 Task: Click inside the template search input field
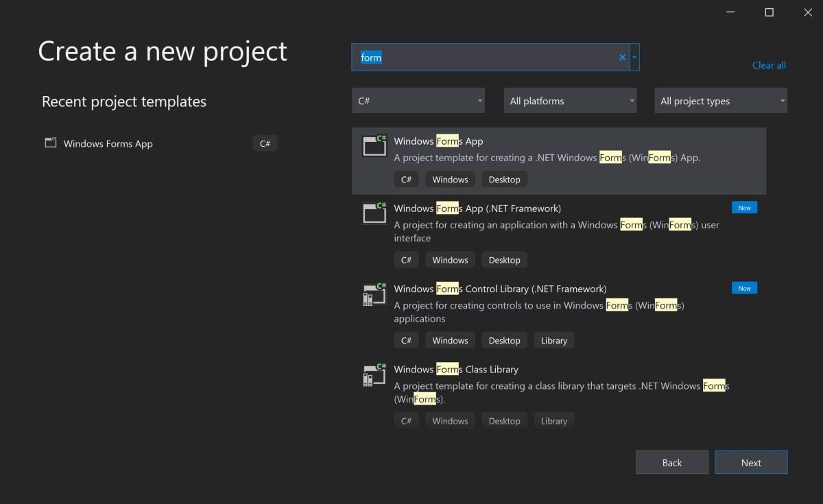pos(480,57)
